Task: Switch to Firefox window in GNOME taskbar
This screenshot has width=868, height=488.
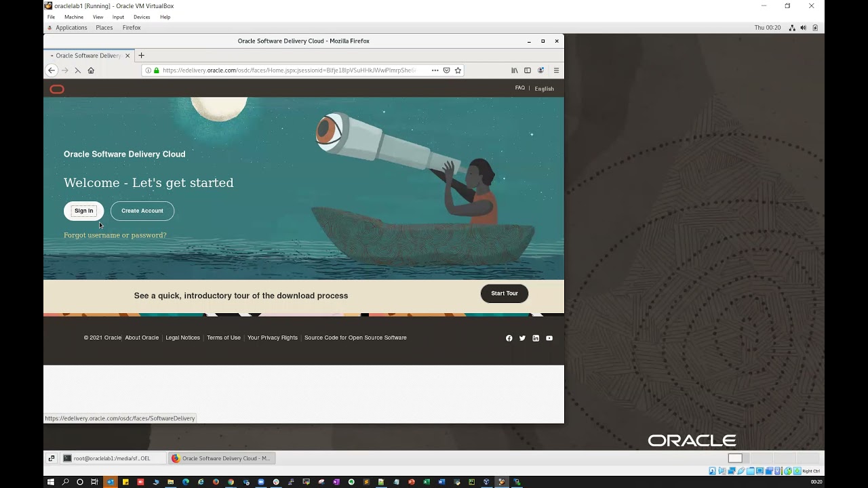Action: [x=222, y=458]
